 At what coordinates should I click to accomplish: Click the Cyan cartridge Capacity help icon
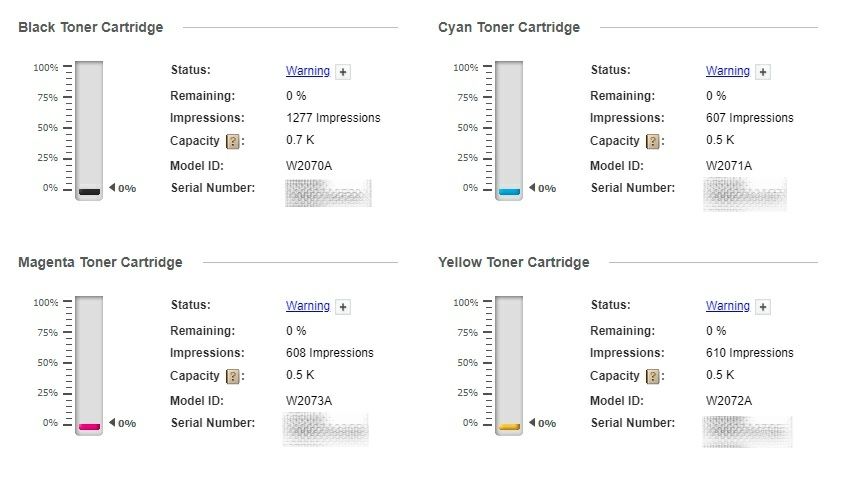654,142
